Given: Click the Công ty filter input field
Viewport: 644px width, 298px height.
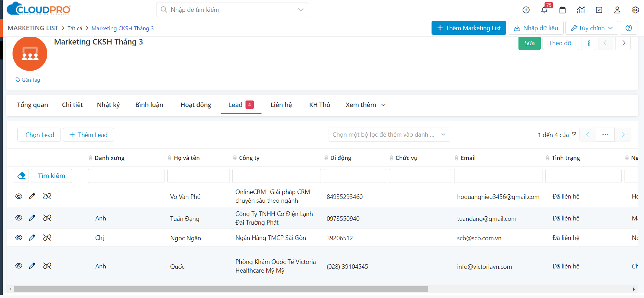Looking at the screenshot, I should [276, 176].
